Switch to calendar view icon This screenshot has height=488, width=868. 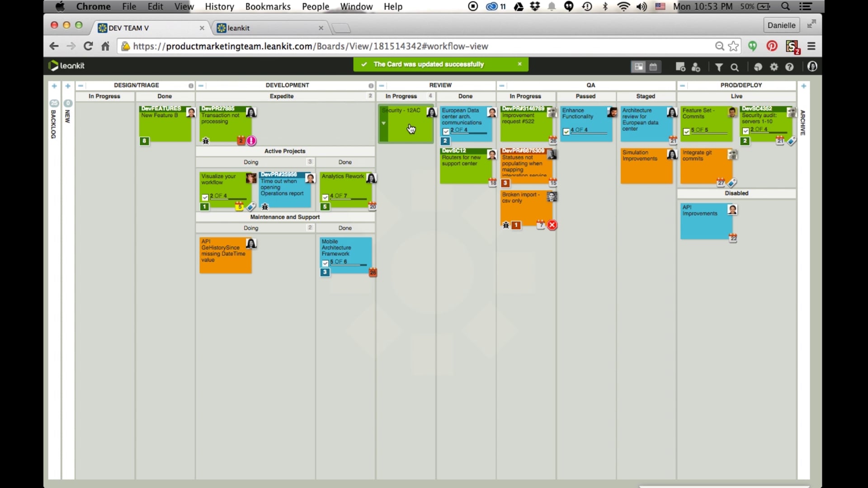pyautogui.click(x=654, y=67)
